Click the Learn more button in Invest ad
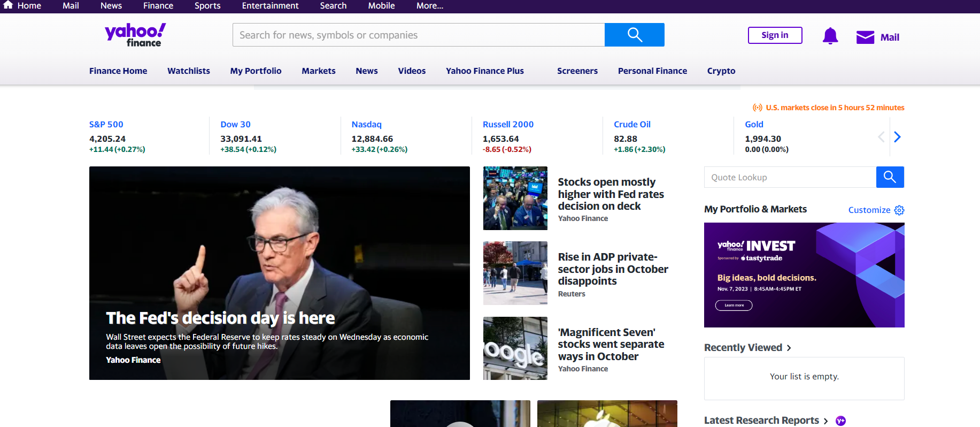 pyautogui.click(x=734, y=305)
